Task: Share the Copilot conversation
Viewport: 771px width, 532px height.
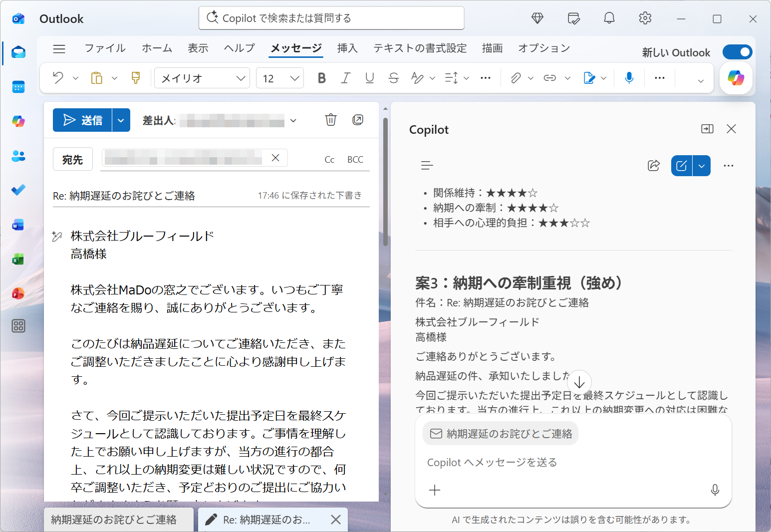Action: [x=654, y=166]
